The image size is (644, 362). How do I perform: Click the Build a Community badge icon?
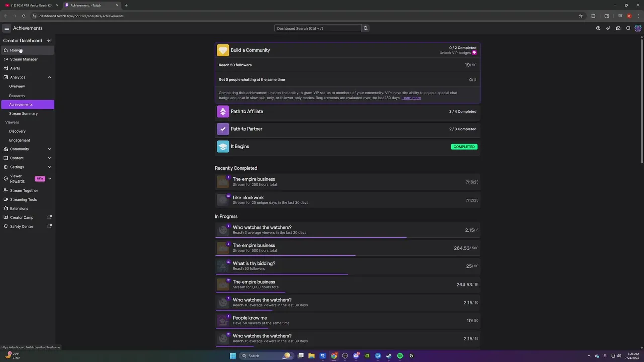(223, 50)
